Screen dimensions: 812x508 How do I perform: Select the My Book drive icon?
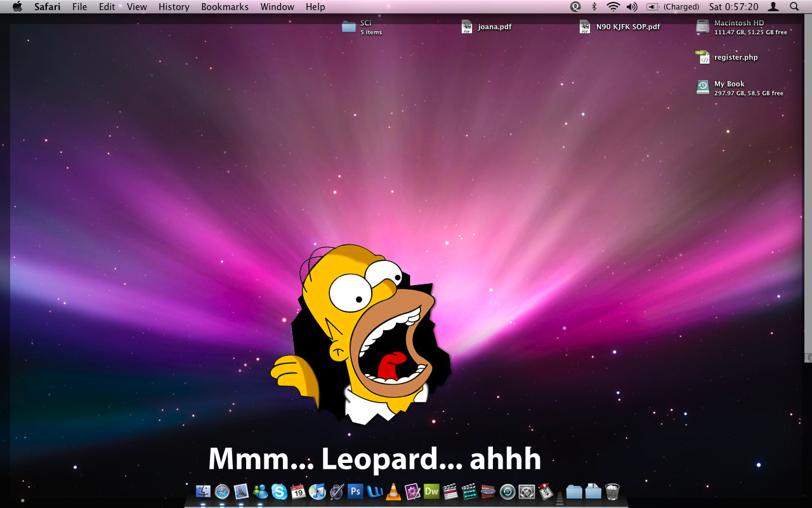click(703, 87)
